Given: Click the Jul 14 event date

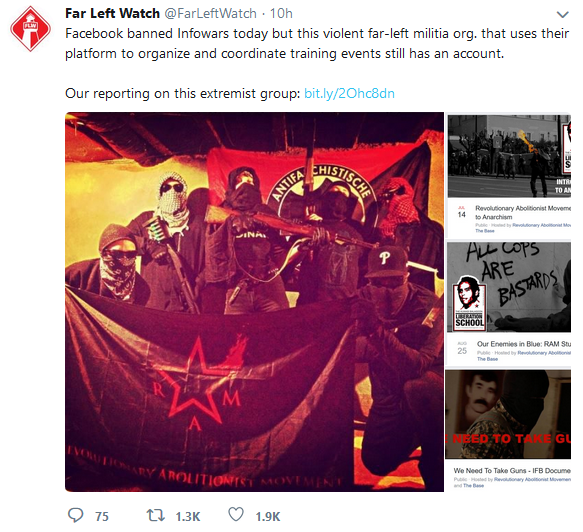Looking at the screenshot, I should click(x=461, y=212).
